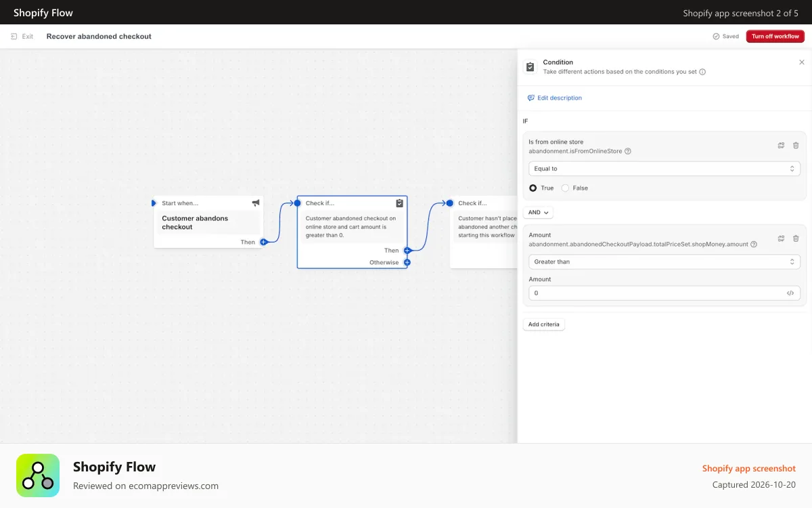
Task: Select the Customer abandons checkout trigger node
Action: coord(208,222)
